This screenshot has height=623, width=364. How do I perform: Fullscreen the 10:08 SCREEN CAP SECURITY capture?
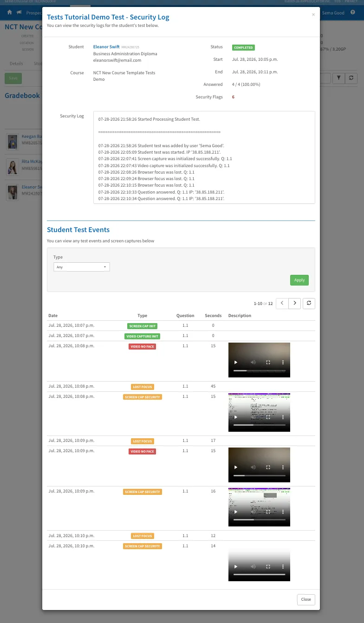coord(268,416)
